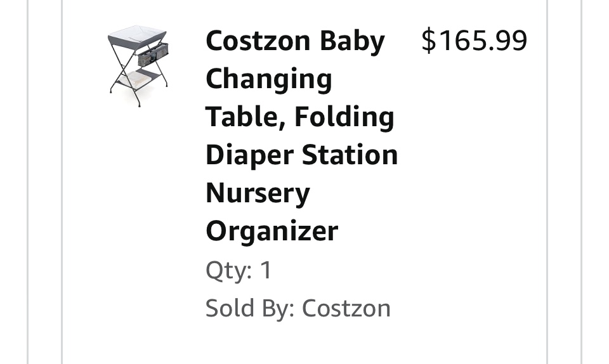Open the changing table product thumbnail
The image size is (609, 364).
(x=138, y=66)
